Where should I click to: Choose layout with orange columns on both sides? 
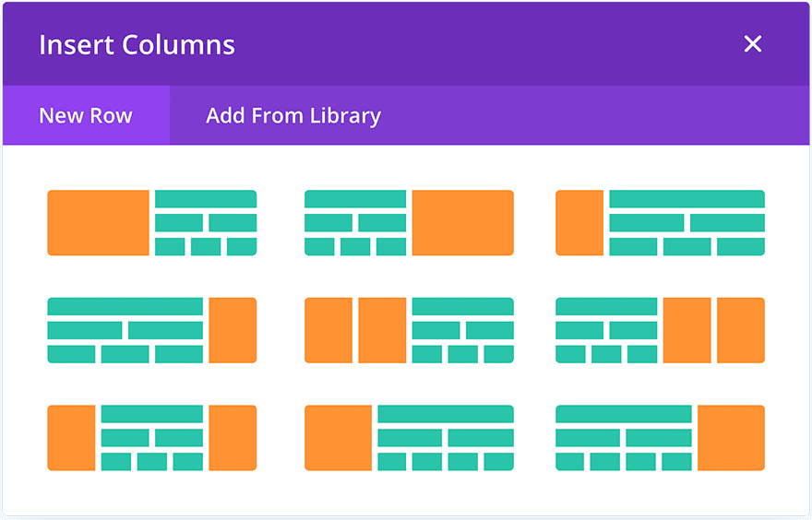tap(151, 438)
